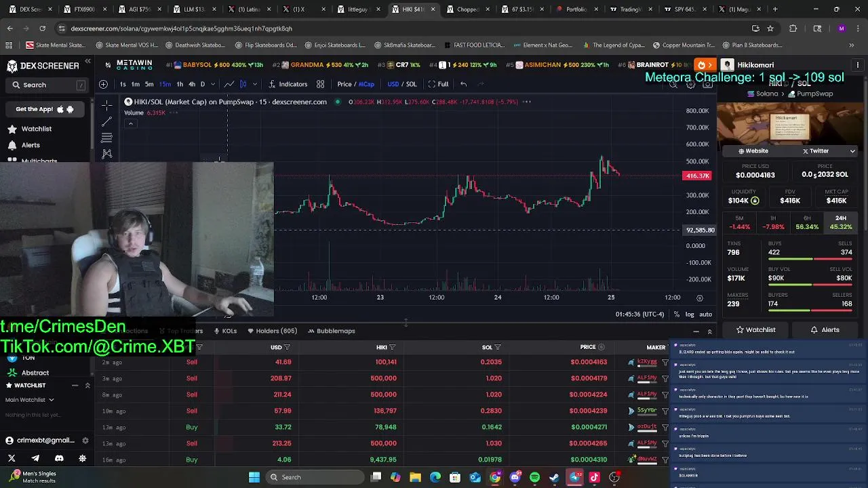Minimize the transactions panel

(696, 331)
